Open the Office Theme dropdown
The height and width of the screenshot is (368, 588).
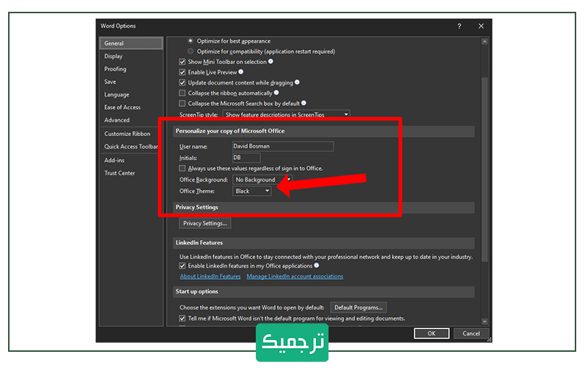(251, 191)
